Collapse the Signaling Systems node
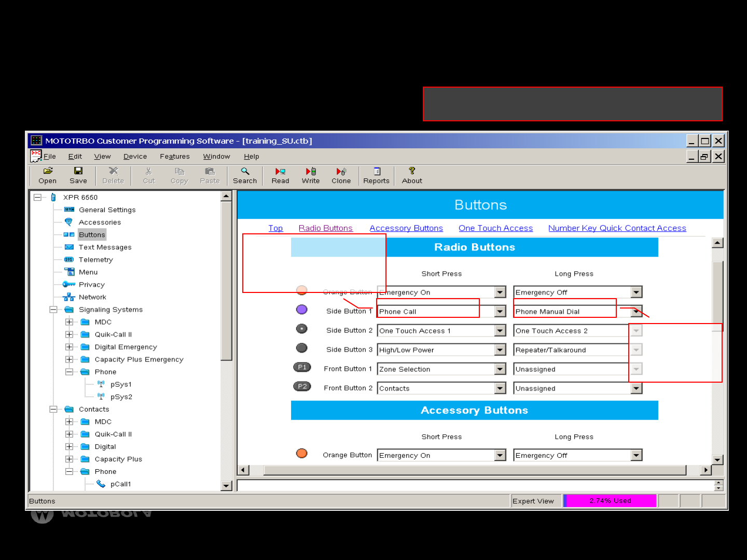The width and height of the screenshot is (747, 560). pyautogui.click(x=53, y=310)
